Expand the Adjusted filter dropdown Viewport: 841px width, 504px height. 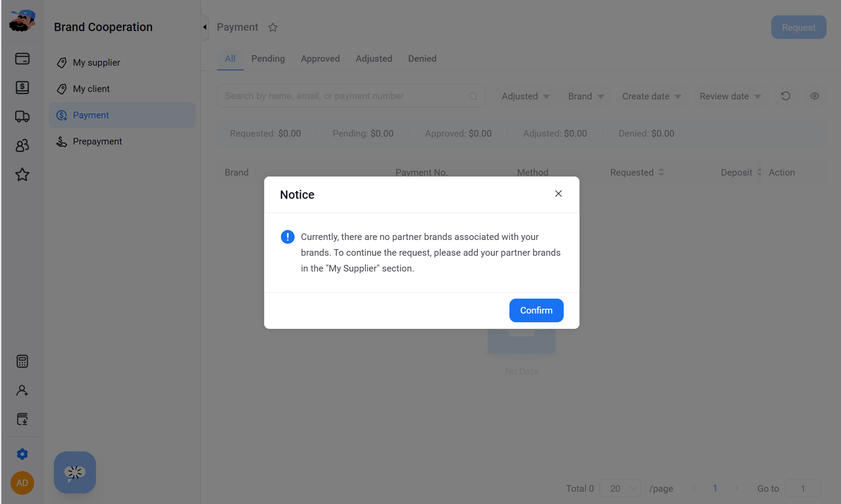click(x=526, y=96)
